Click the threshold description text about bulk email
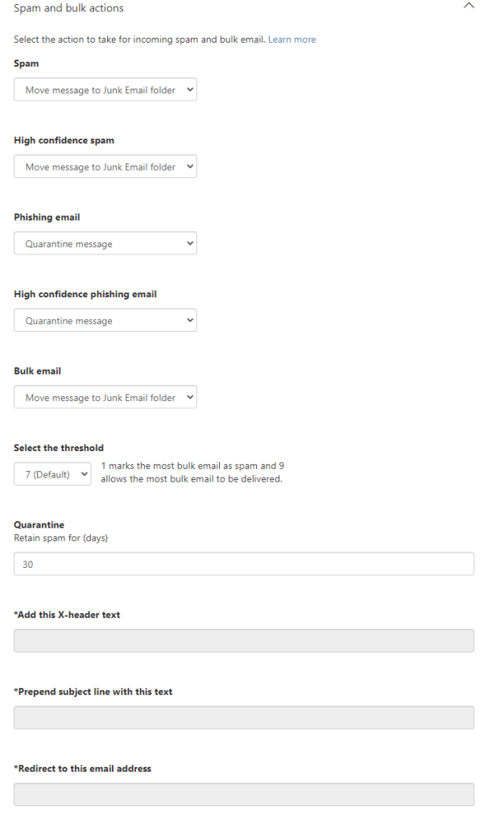Image resolution: width=504 pixels, height=824 pixels. click(192, 473)
